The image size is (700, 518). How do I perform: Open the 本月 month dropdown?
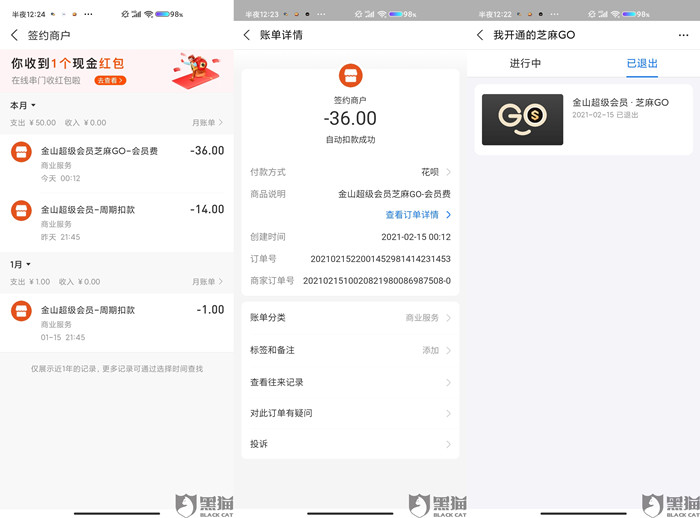pyautogui.click(x=23, y=105)
